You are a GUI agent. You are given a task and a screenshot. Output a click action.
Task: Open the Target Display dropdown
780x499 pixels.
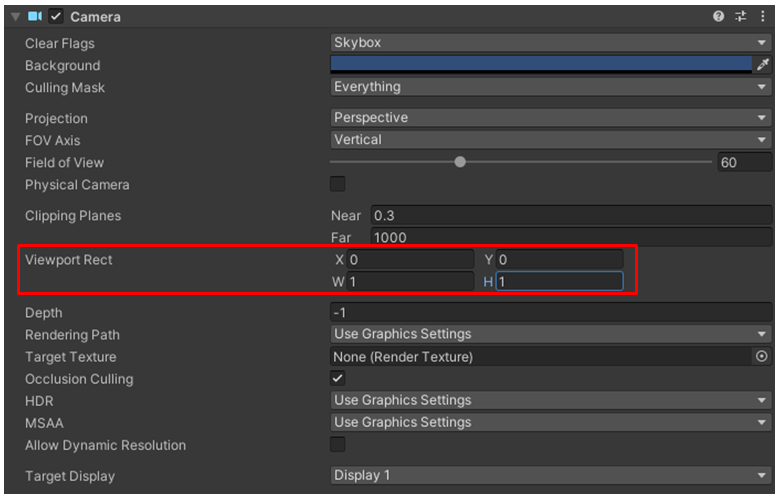pos(551,475)
